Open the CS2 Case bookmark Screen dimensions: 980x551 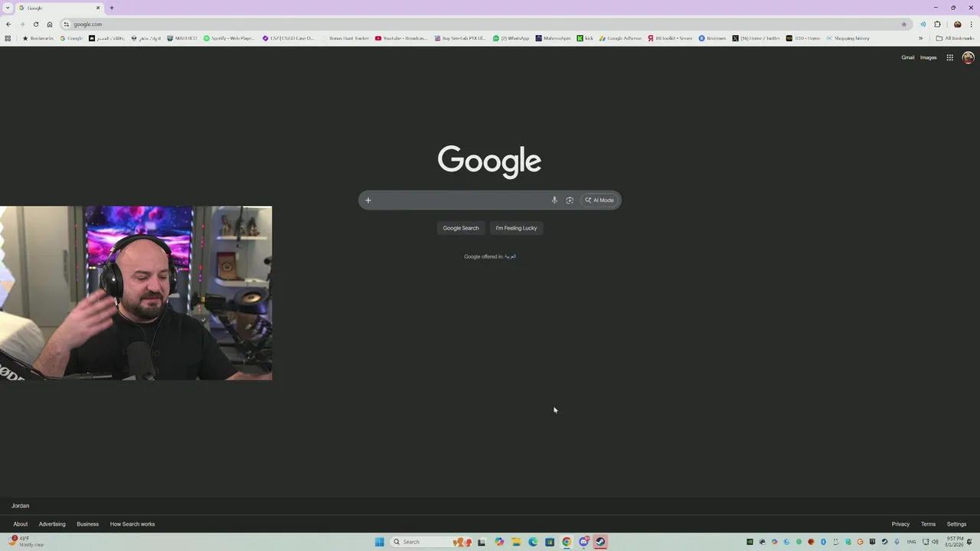tap(288, 38)
